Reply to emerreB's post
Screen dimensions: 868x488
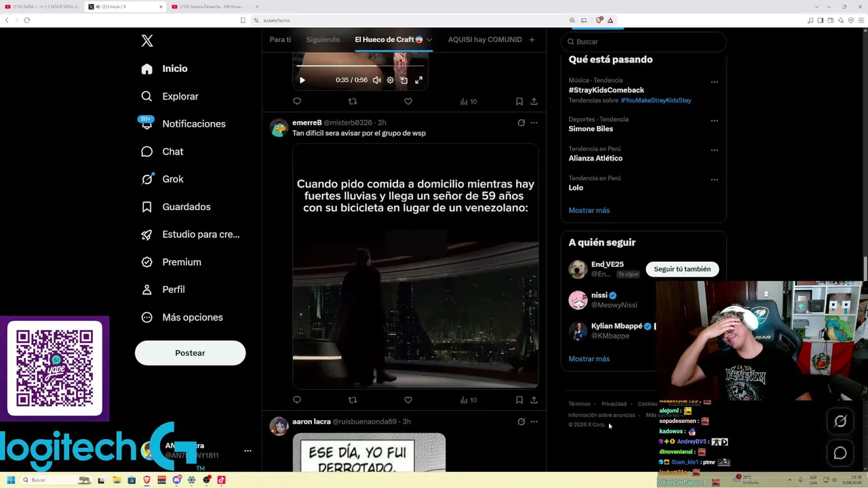tap(297, 400)
